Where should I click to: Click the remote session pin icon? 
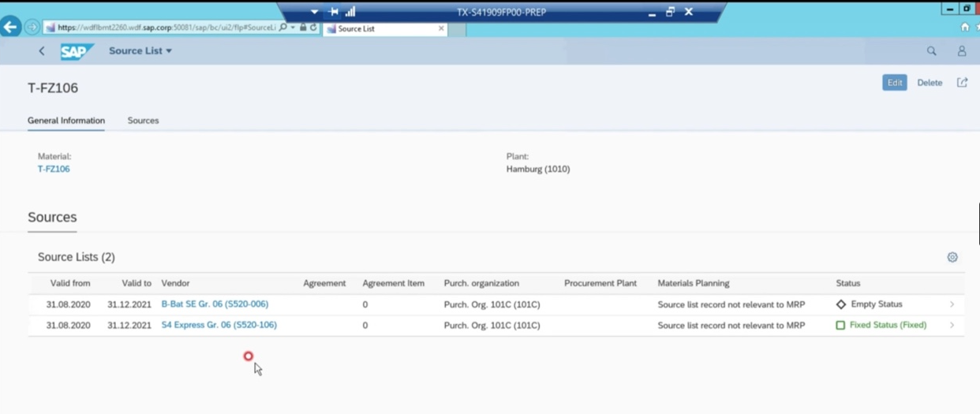pyautogui.click(x=333, y=12)
